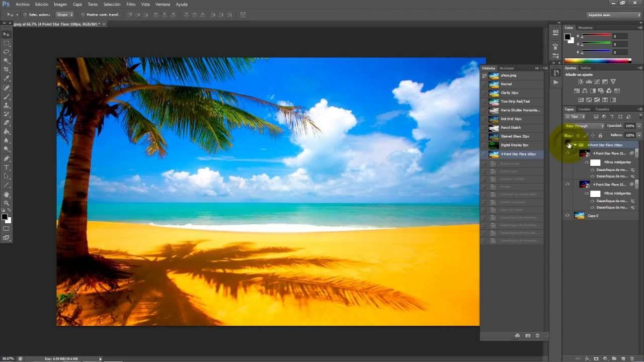Viewport: 644px width, 362px height.
Task: Switch to the Estilos tab
Action: pyautogui.click(x=586, y=68)
